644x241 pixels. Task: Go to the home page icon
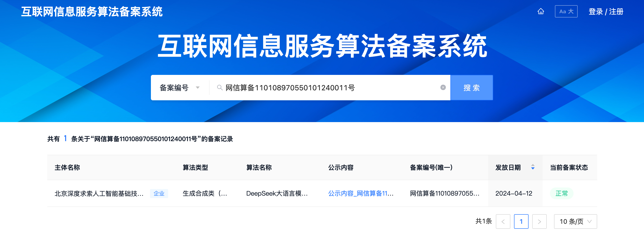(x=541, y=12)
